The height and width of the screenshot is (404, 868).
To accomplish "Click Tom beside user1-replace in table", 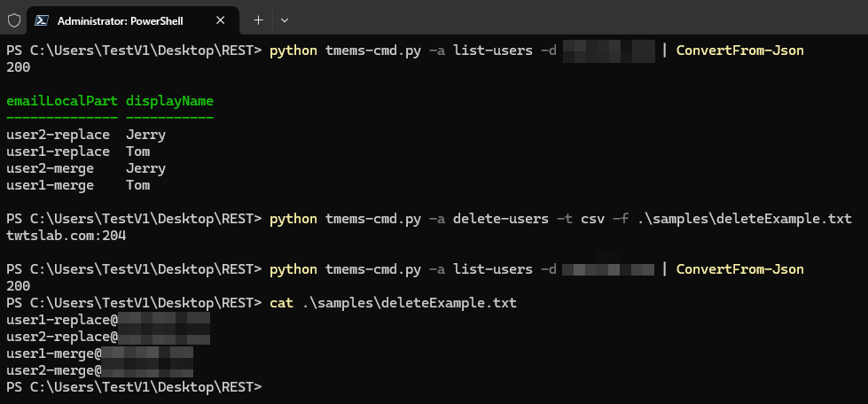I will coord(137,151).
